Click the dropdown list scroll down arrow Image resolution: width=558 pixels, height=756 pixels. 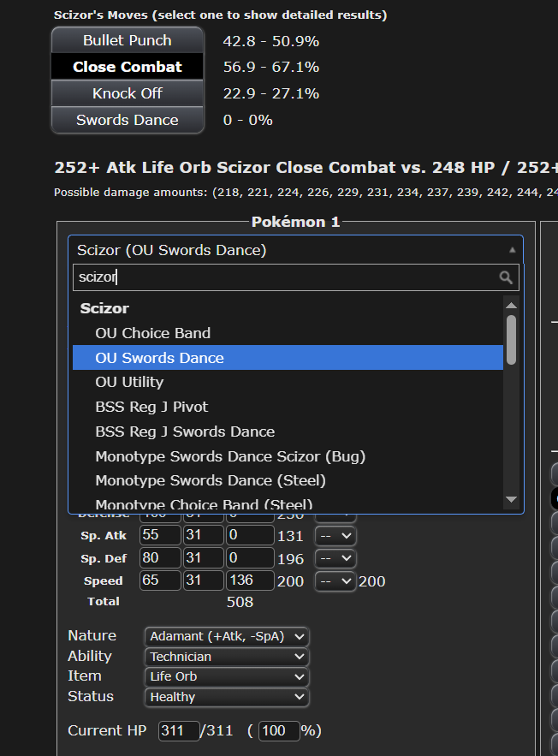(511, 499)
